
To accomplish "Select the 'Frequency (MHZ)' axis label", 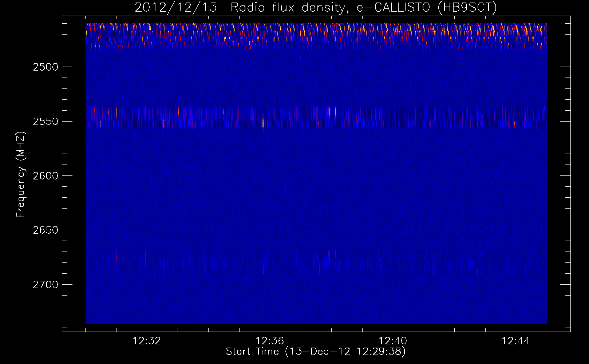I will pyautogui.click(x=21, y=175).
